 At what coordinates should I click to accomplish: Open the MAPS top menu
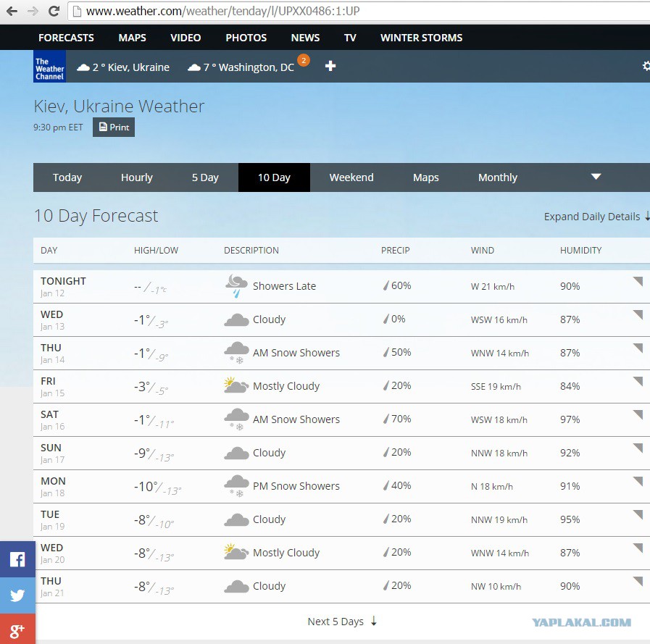click(x=132, y=38)
